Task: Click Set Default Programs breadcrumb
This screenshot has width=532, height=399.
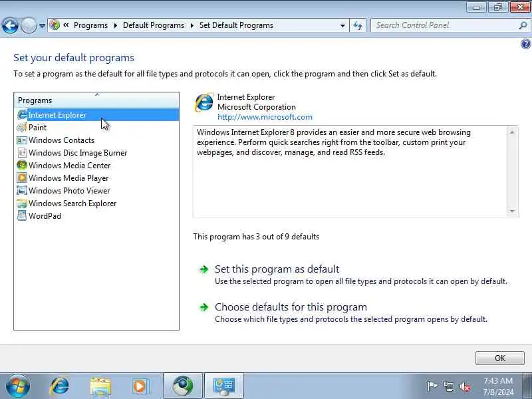Action: click(237, 25)
